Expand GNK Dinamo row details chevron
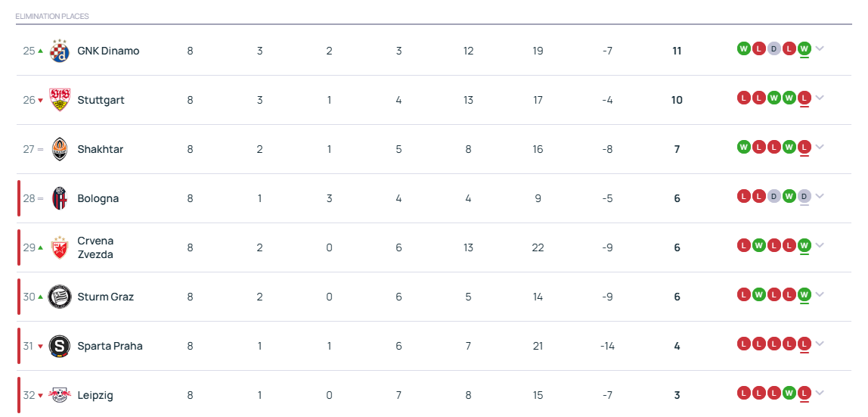This screenshot has height=417, width=868. pyautogui.click(x=820, y=48)
